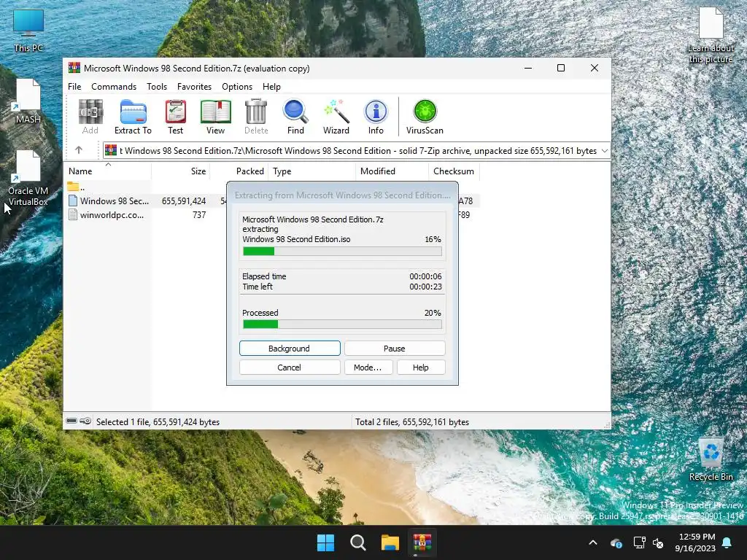The height and width of the screenshot is (560, 747).
Task: Click the WinRAR title bar logo icon
Action: click(x=74, y=68)
